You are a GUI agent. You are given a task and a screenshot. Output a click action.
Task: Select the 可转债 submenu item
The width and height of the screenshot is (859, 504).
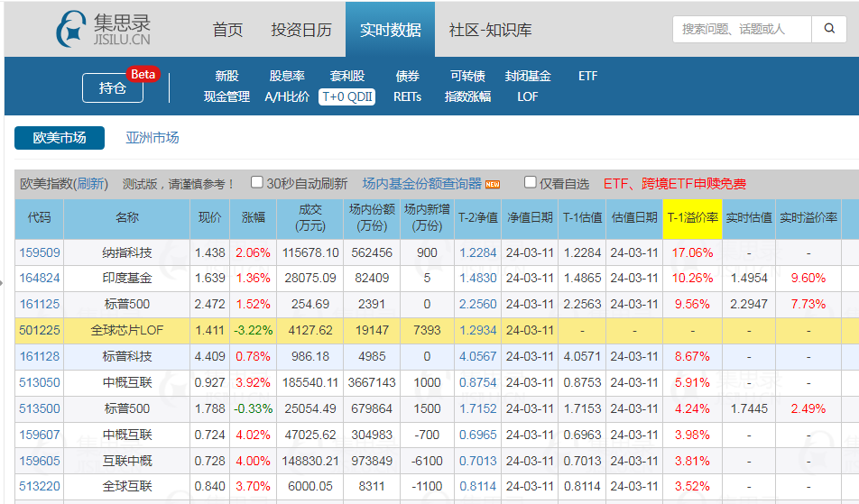(x=467, y=77)
